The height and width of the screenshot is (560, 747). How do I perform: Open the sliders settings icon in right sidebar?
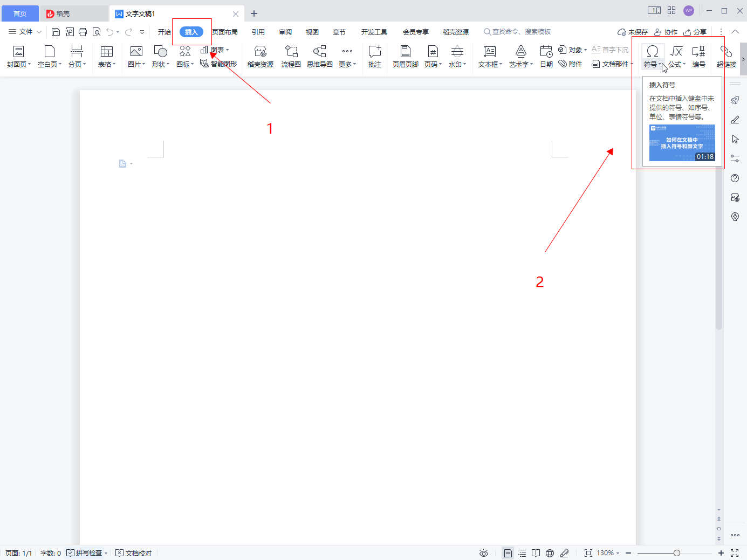tap(735, 158)
